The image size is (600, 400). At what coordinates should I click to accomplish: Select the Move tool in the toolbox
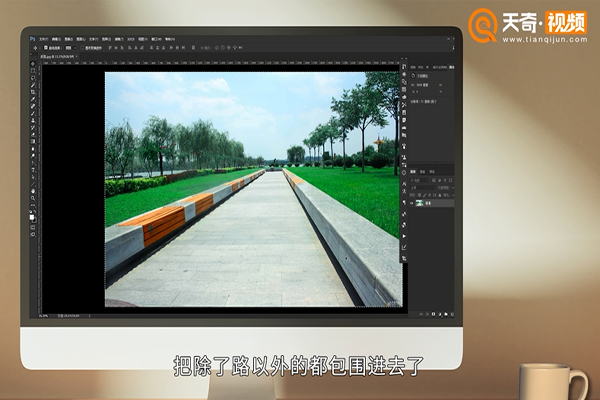point(33,64)
